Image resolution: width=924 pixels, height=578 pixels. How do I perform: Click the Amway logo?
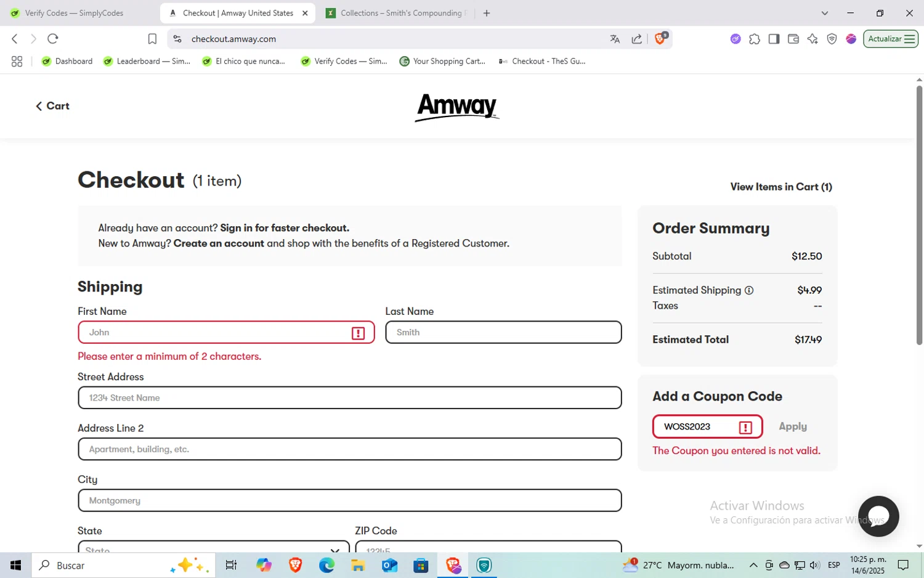click(x=457, y=107)
